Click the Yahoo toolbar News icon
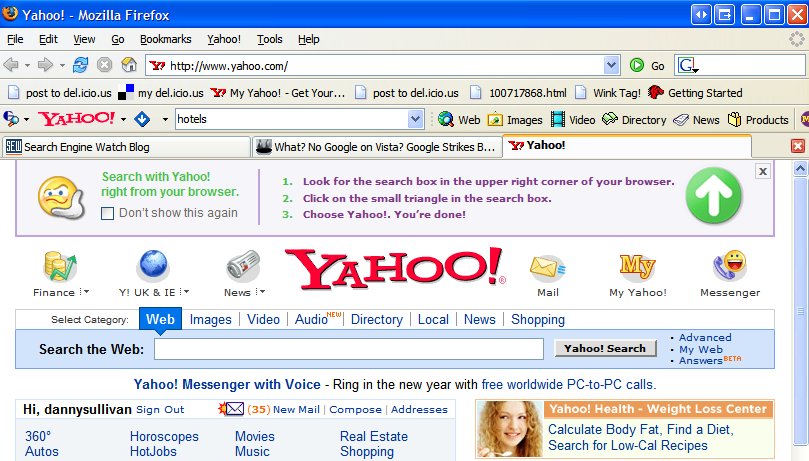The width and height of the screenshot is (809, 461). (681, 120)
